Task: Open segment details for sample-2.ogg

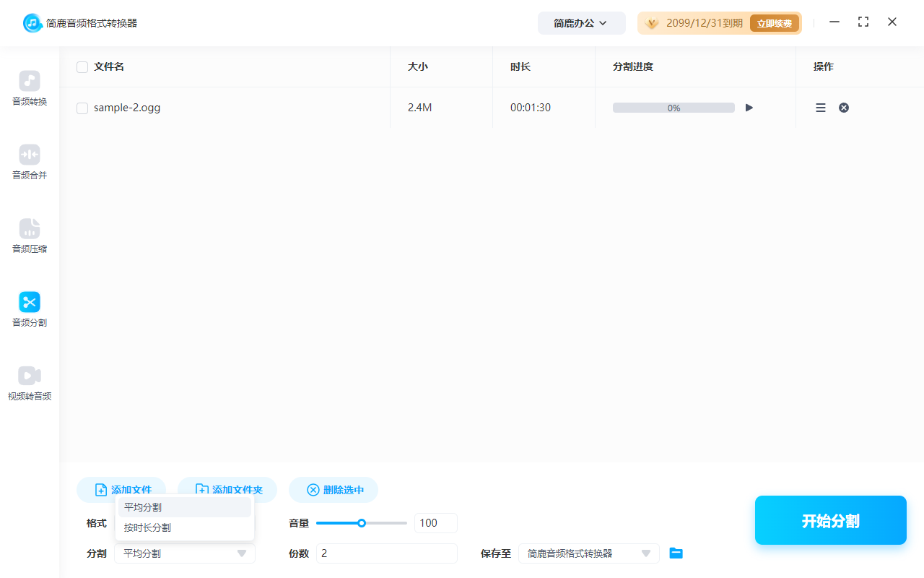Action: point(820,107)
